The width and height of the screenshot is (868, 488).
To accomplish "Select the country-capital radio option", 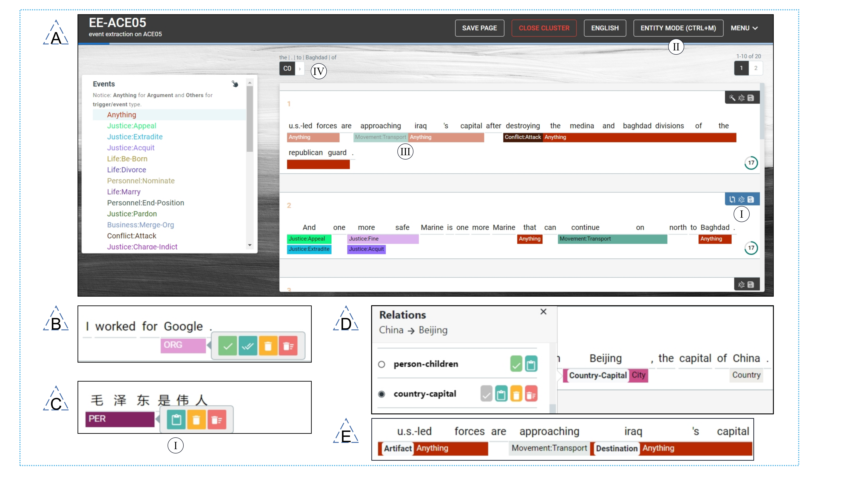I will coord(381,394).
